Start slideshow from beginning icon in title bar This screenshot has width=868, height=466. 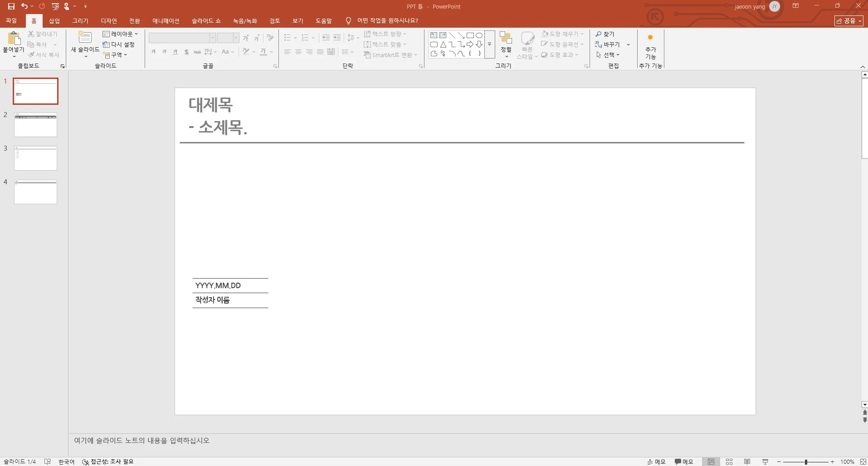click(x=55, y=6)
